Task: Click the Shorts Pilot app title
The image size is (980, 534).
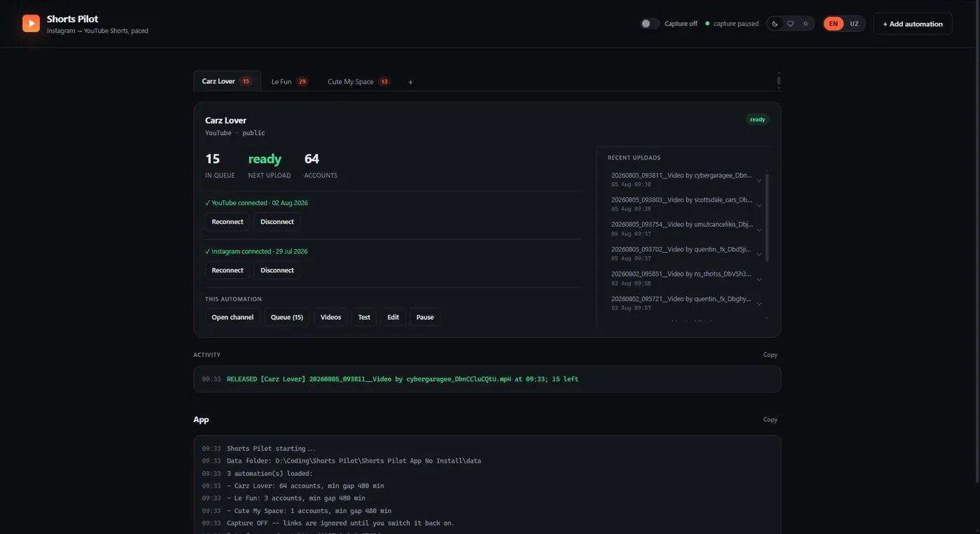Action: tap(73, 19)
